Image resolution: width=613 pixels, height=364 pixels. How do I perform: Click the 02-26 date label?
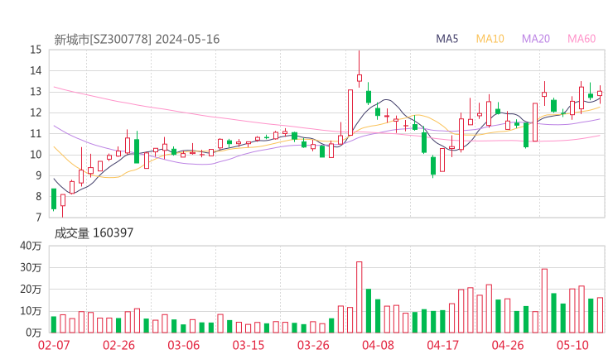tap(118, 345)
